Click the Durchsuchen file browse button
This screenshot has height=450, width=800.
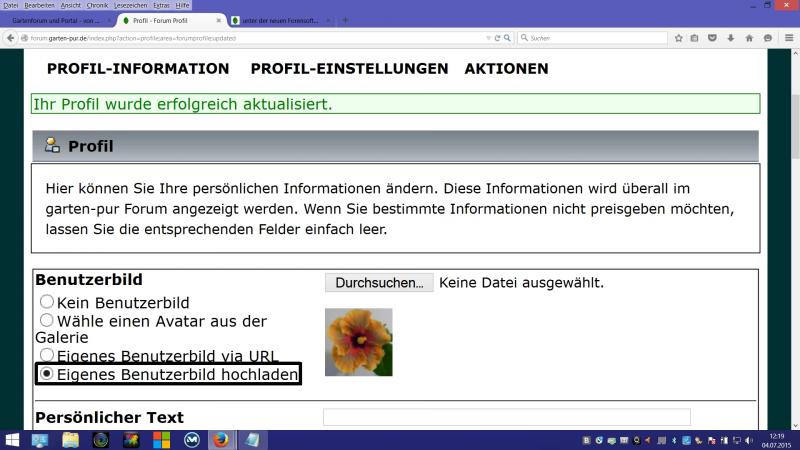coord(379,283)
